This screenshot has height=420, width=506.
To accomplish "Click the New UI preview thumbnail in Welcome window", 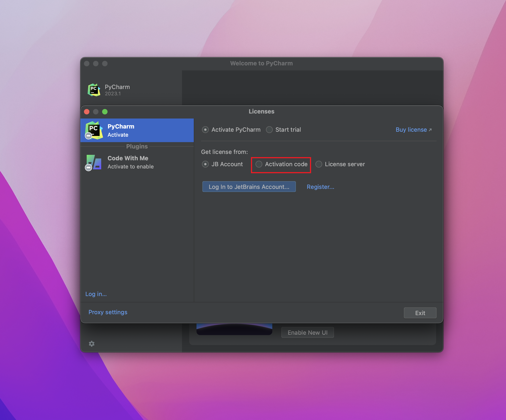I will (234, 329).
